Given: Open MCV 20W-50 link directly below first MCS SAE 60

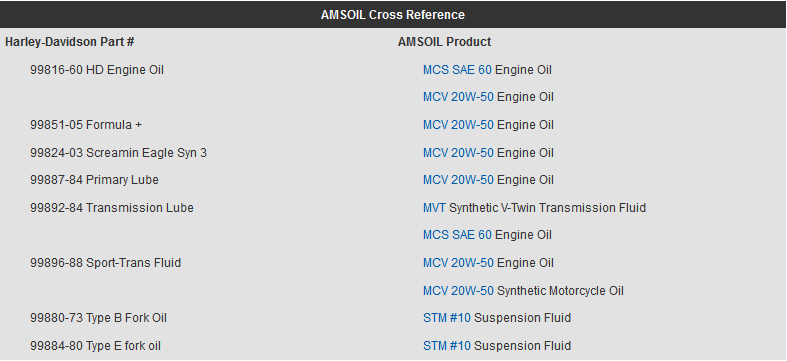Looking at the screenshot, I should coord(458,97).
